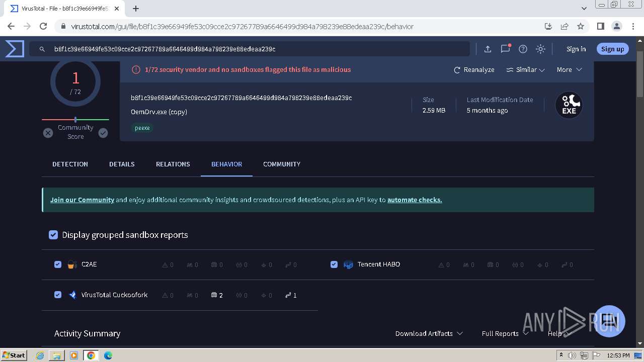644x362 pixels.
Task: Switch to the RELATIONS tab
Action: pos(173,164)
